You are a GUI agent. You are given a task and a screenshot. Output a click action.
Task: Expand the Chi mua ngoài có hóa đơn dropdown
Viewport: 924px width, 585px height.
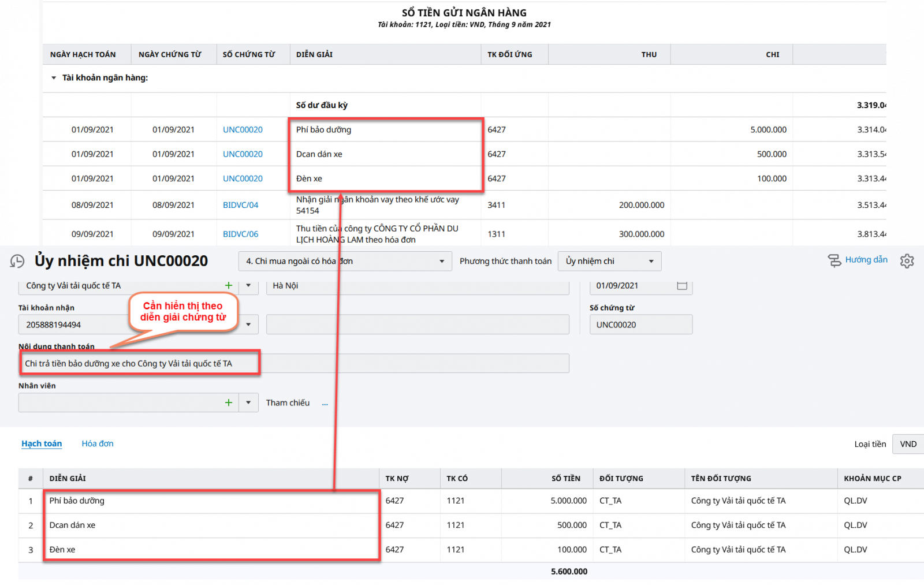(x=442, y=261)
